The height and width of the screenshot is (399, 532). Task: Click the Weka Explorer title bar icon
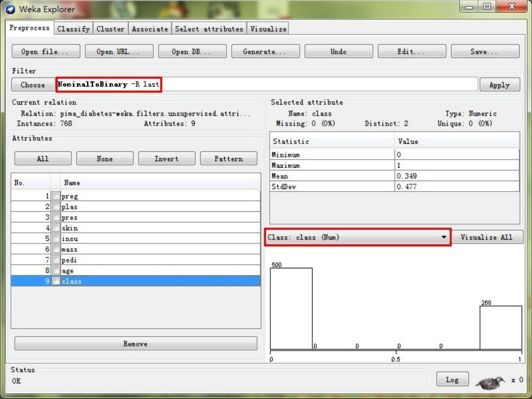click(x=11, y=9)
